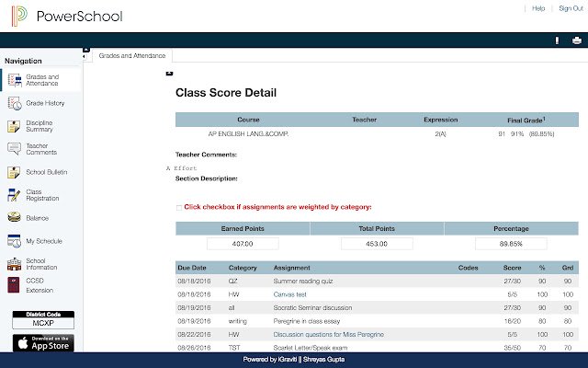Click 'AP ENGLISH LANG.&COMP.' course cell
This screenshot has width=588, height=368.
pos(248,133)
